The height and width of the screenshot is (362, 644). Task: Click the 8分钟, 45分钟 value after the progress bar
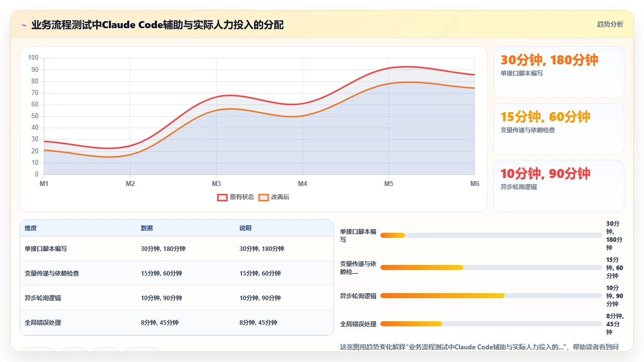[615, 324]
